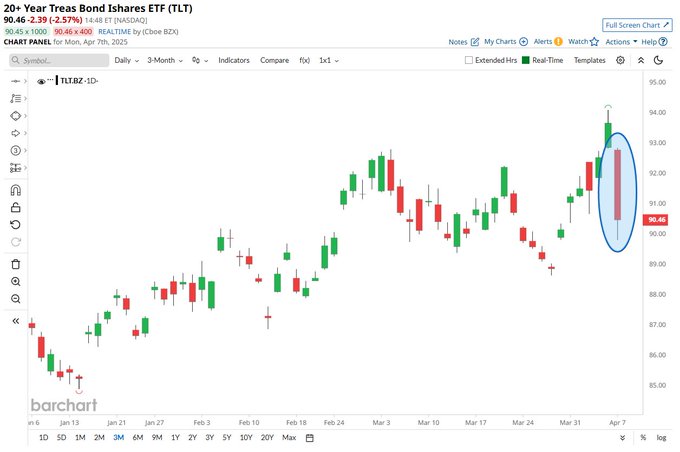Open My Charts link

click(x=506, y=42)
